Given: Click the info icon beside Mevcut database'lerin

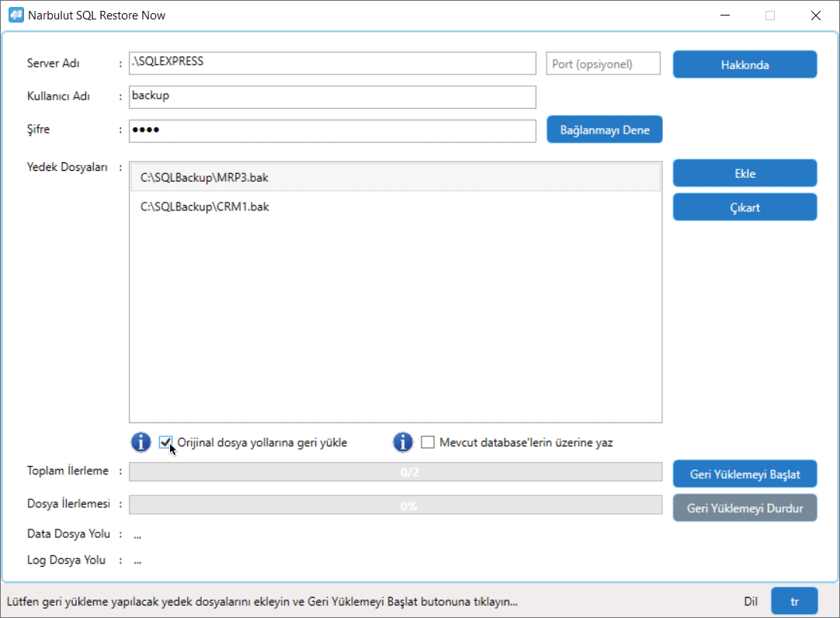Looking at the screenshot, I should [x=403, y=443].
